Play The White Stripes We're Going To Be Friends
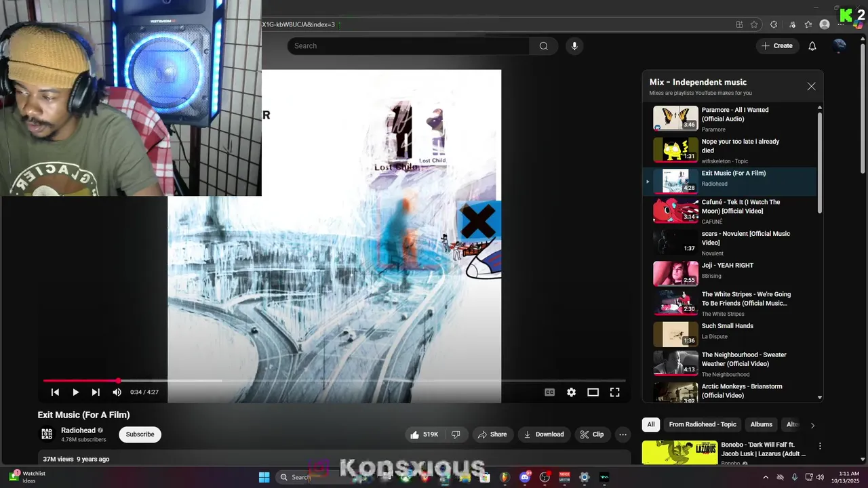Viewport: 868px width, 488px height. pyautogui.click(x=729, y=304)
